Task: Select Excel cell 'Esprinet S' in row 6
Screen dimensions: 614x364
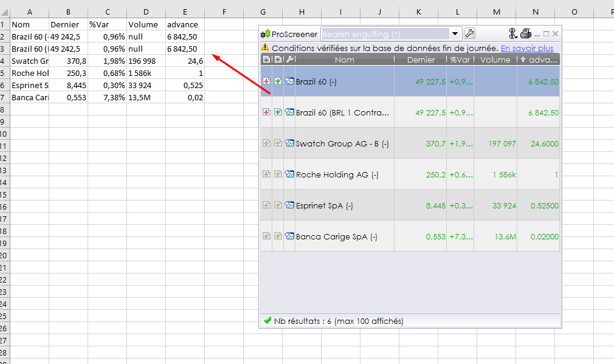Action: point(29,85)
